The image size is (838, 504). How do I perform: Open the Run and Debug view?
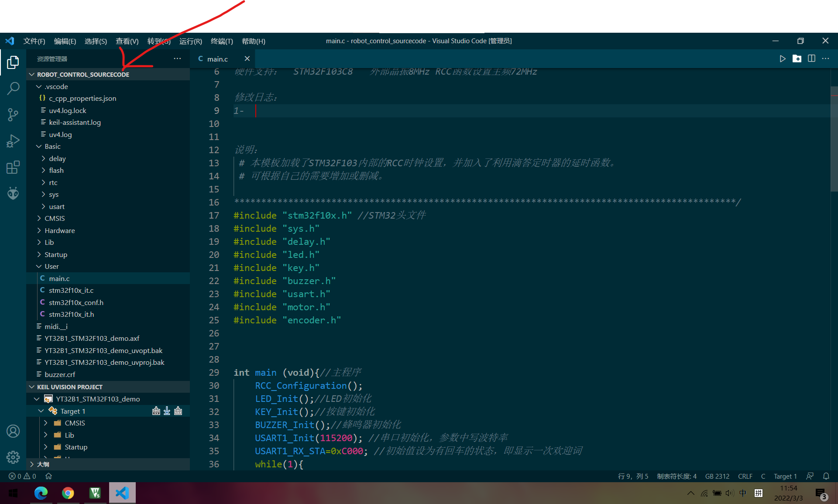click(x=13, y=141)
